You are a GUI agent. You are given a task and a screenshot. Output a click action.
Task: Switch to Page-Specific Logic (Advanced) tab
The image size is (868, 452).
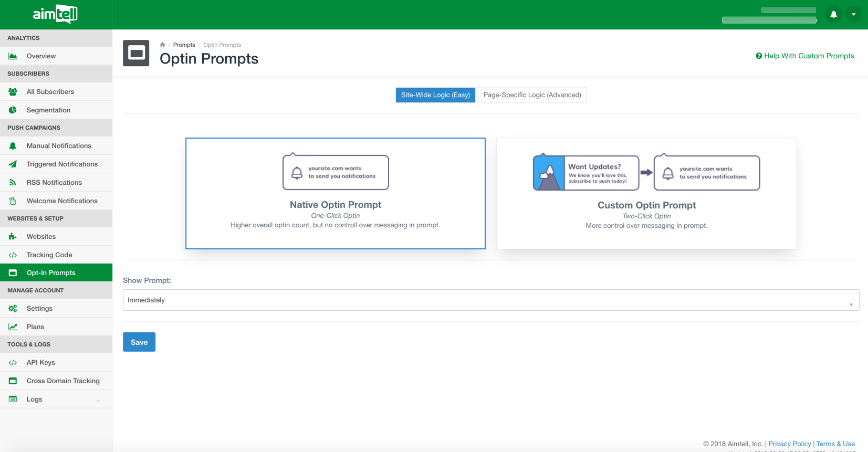(x=532, y=95)
